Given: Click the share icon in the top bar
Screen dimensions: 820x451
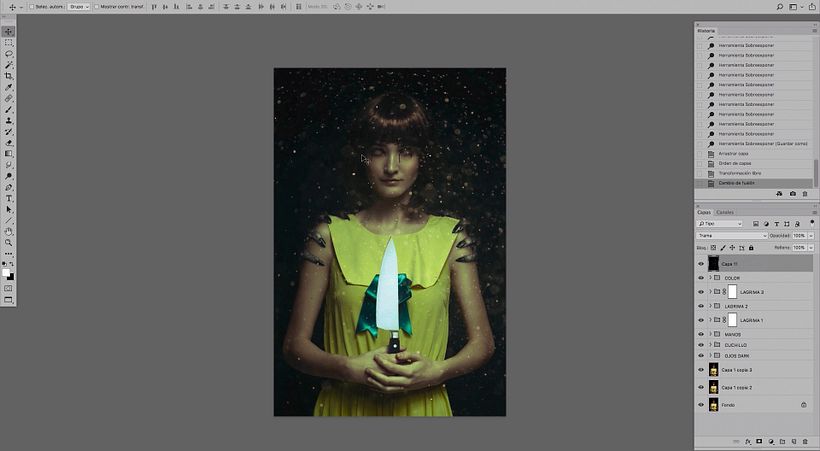Looking at the screenshot, I should (x=812, y=7).
